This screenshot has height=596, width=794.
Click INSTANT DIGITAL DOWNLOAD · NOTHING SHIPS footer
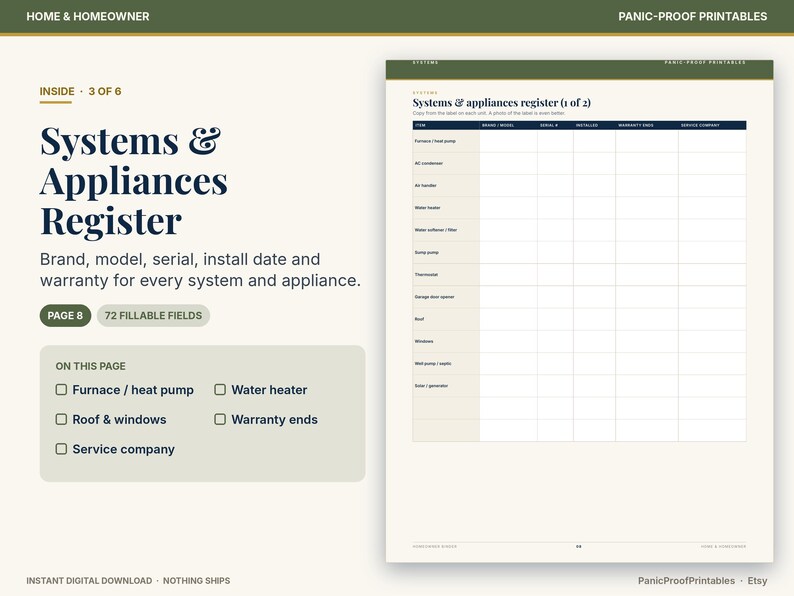pyautogui.click(x=128, y=581)
